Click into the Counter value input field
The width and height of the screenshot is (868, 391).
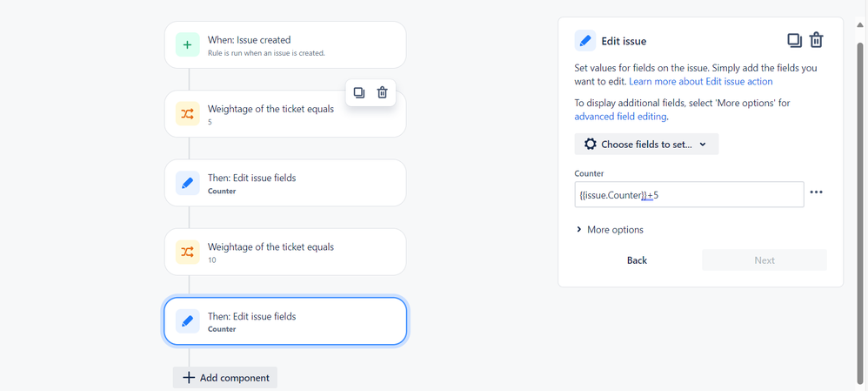(x=689, y=195)
